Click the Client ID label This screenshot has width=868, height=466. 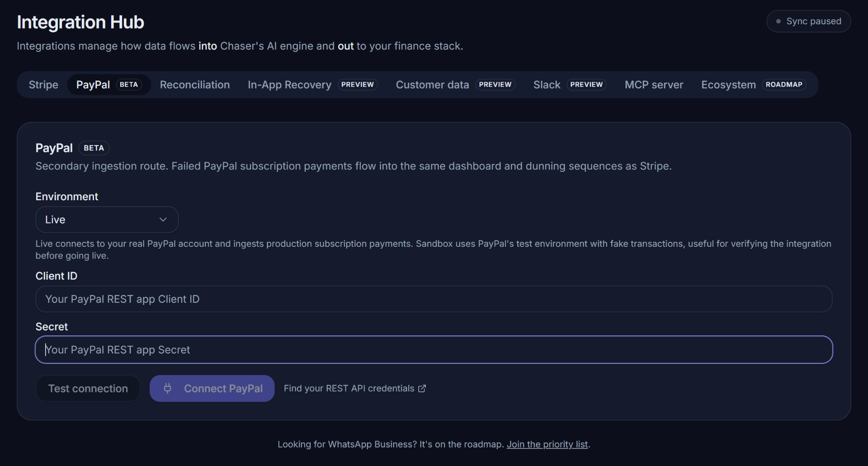(x=57, y=276)
